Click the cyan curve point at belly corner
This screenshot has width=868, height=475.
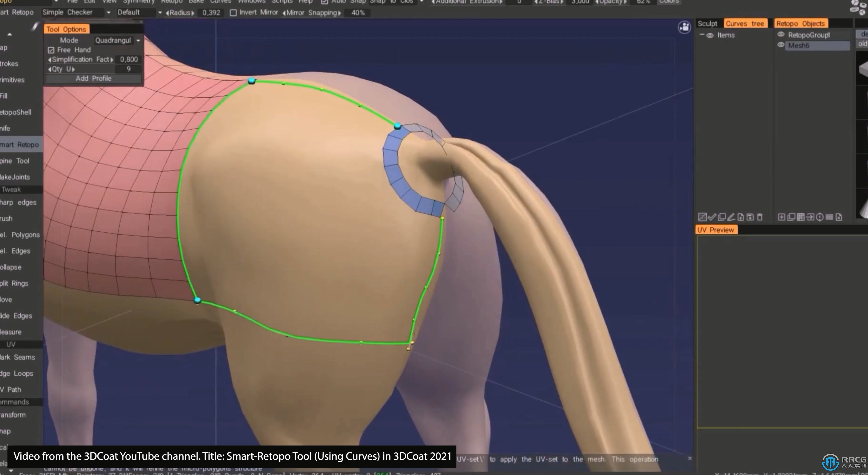click(198, 300)
